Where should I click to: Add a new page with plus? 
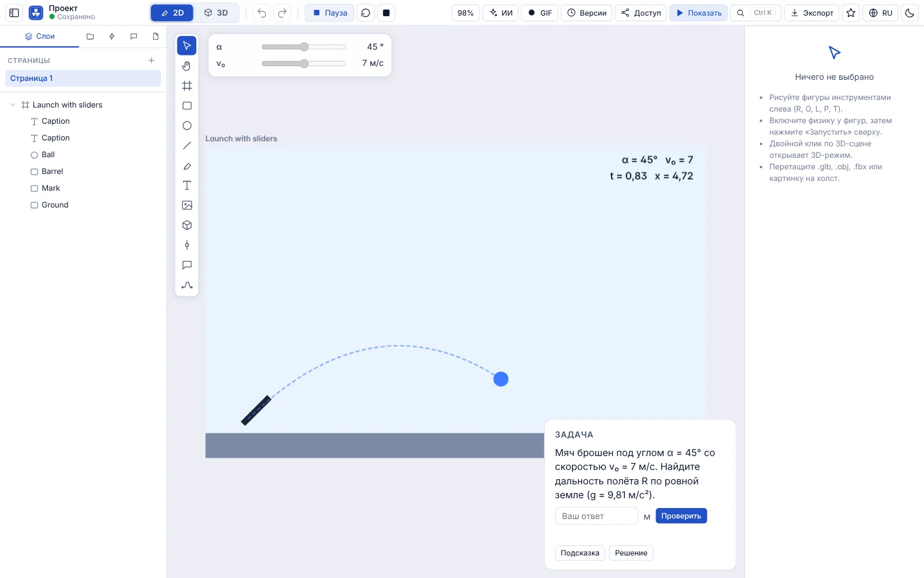click(x=151, y=60)
